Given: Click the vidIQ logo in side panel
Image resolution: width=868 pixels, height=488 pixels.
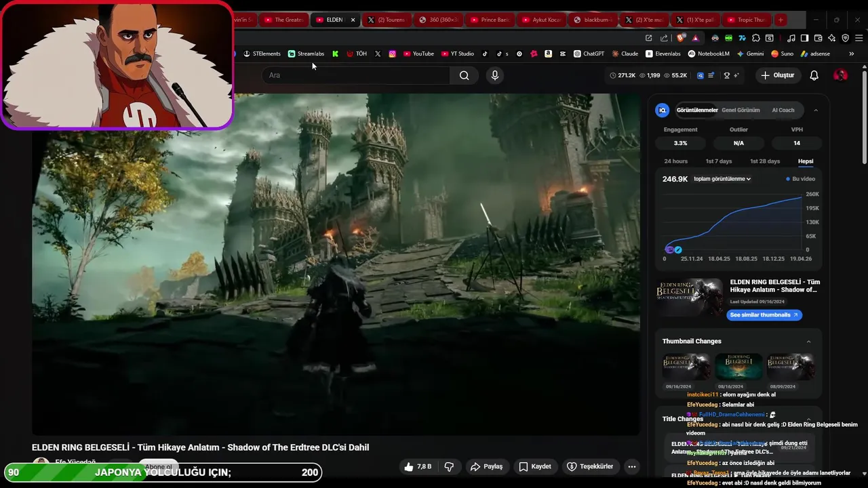Looking at the screenshot, I should (x=663, y=110).
